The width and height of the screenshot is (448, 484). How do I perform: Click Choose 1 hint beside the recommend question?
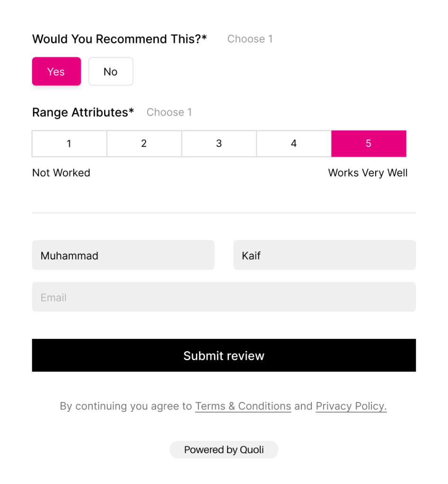click(x=250, y=39)
